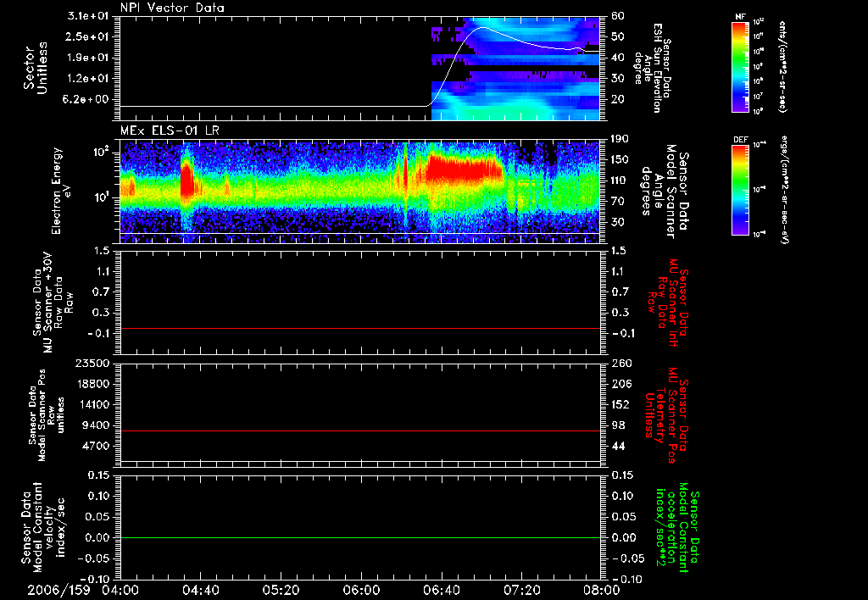Click the '60' sun elevation tick value
Viewport: 868px width, 600px height.
pos(618,16)
